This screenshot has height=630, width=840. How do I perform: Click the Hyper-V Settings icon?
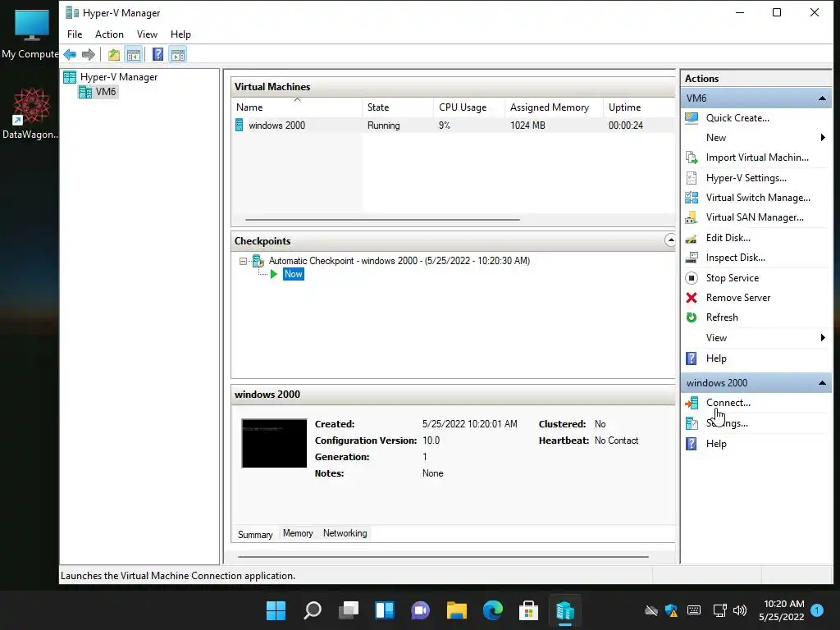point(692,178)
